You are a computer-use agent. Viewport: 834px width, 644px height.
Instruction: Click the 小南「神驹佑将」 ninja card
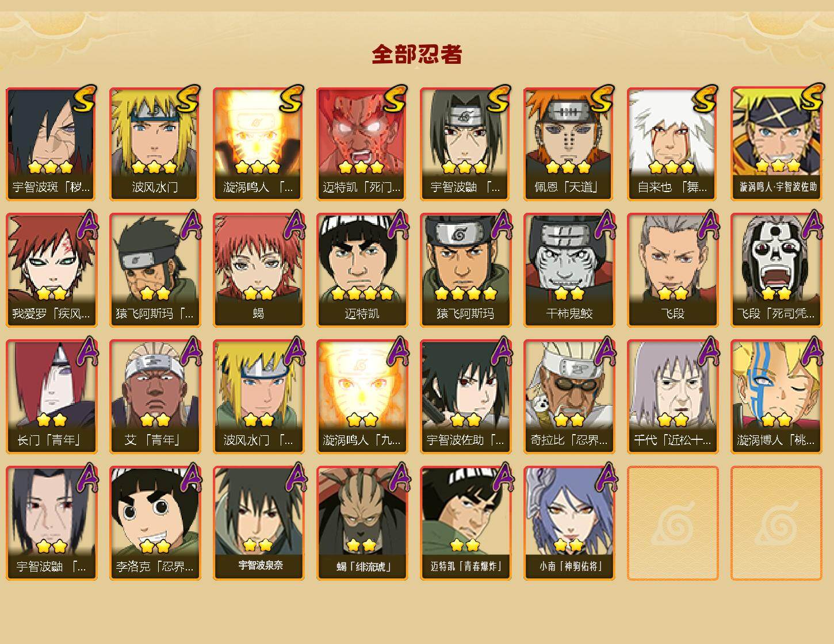[x=569, y=523]
